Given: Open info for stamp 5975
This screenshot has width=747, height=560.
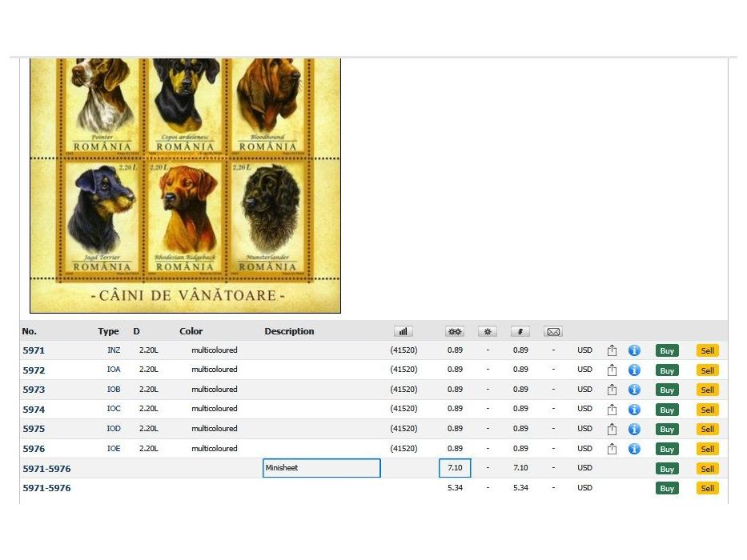Looking at the screenshot, I should click(634, 429).
